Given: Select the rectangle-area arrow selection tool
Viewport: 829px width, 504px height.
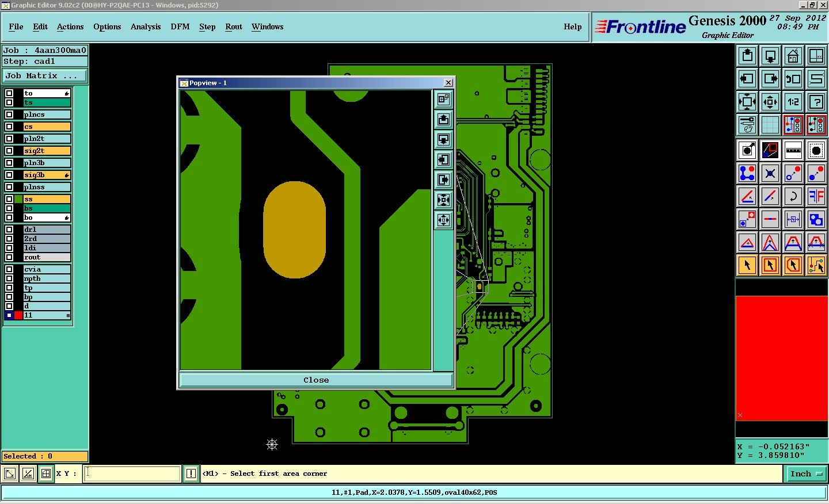Looking at the screenshot, I should [770, 265].
